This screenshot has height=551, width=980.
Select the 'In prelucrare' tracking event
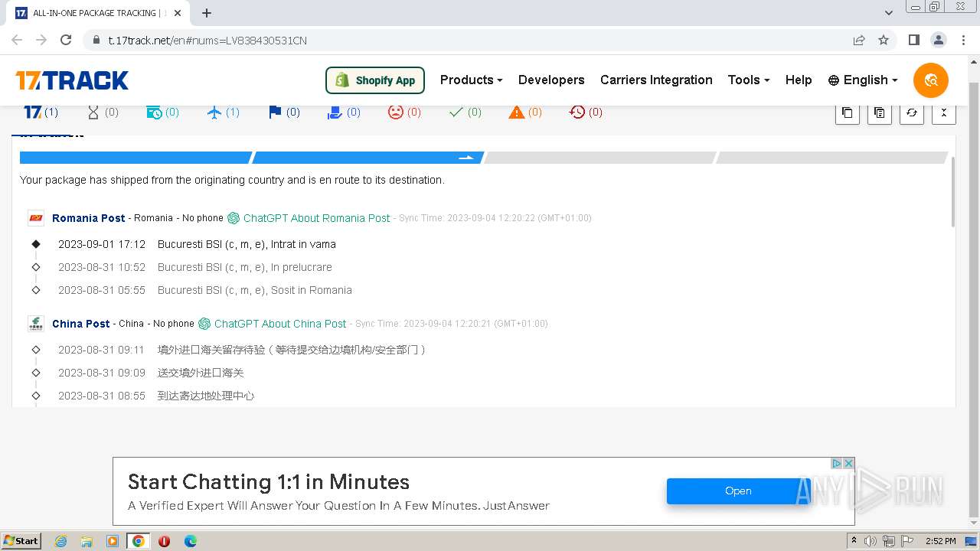(x=245, y=267)
